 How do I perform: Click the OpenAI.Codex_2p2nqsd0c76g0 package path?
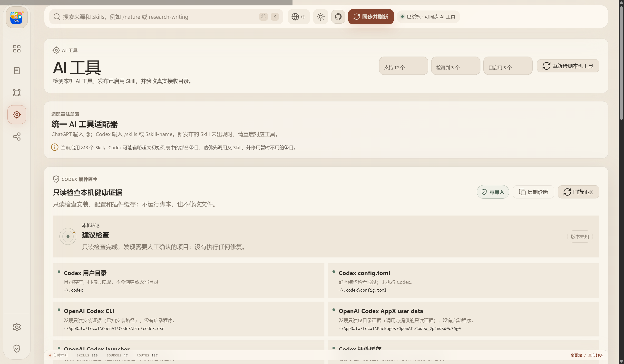[400, 329]
